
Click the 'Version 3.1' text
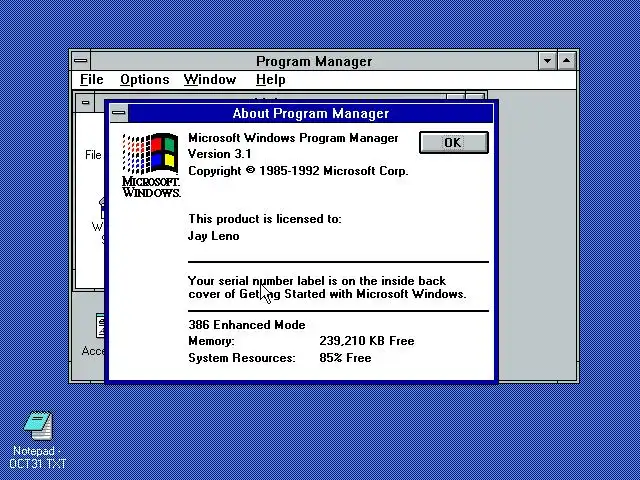point(220,154)
